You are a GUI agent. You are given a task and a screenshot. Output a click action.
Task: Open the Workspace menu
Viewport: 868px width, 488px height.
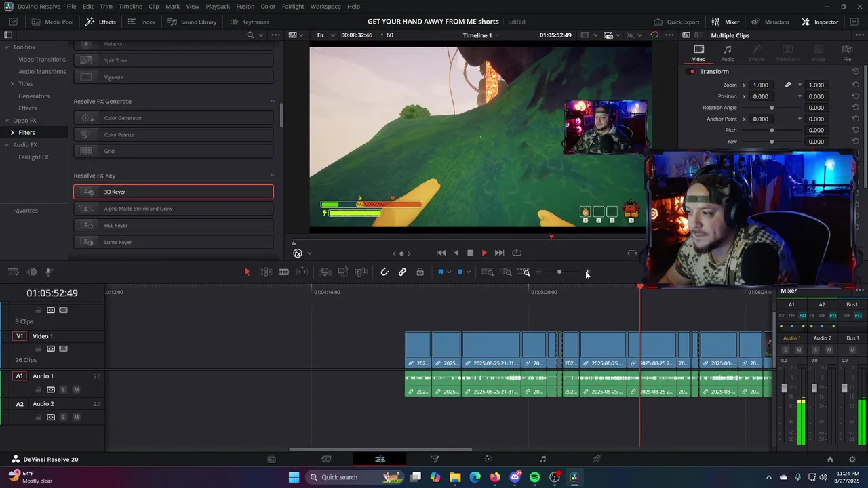325,6
